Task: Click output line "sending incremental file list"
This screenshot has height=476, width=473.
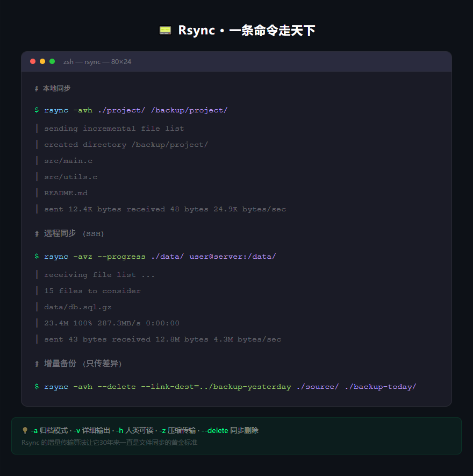Action: coord(114,129)
